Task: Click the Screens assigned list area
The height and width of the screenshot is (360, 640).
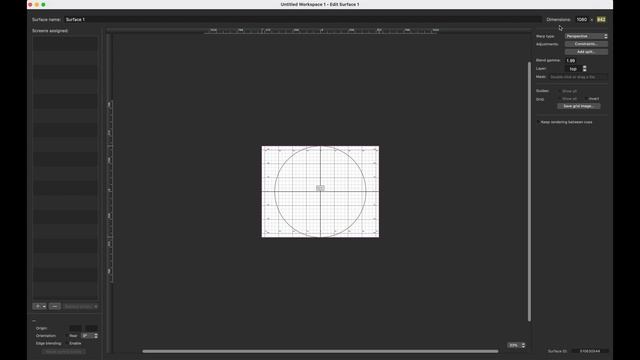Action: click(65, 167)
